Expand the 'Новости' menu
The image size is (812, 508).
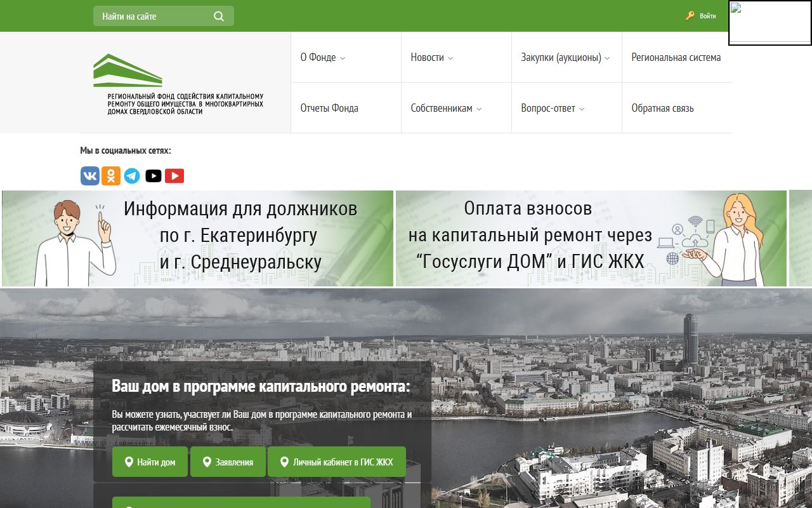point(432,57)
